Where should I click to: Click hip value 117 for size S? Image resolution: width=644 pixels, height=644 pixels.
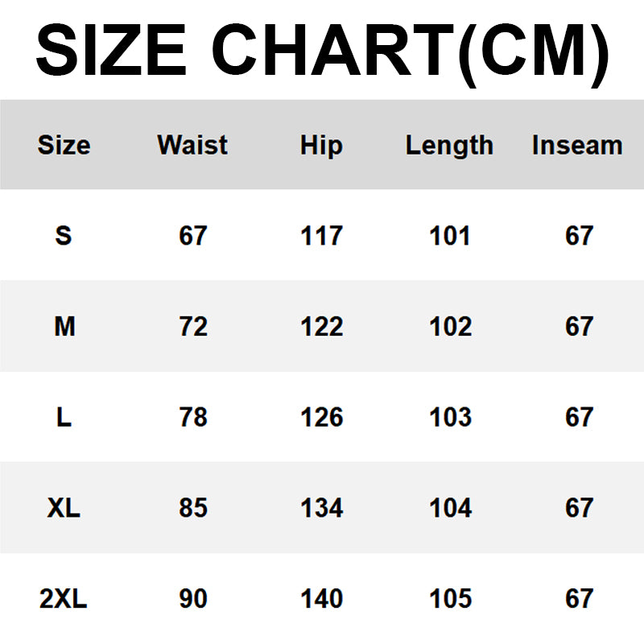pyautogui.click(x=321, y=236)
